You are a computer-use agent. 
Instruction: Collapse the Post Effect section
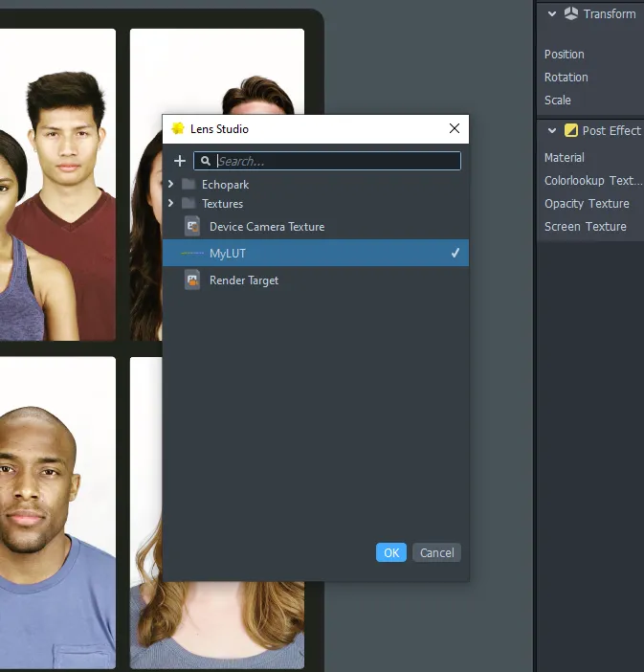(x=552, y=131)
